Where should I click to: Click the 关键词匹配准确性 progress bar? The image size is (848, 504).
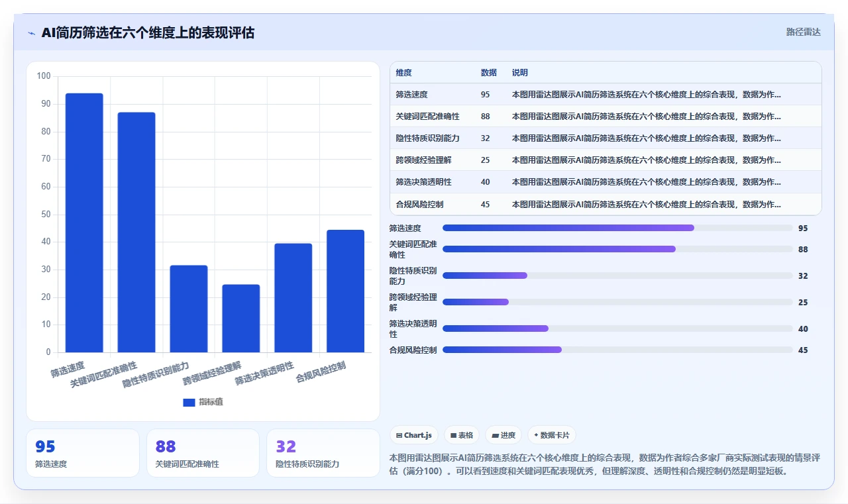pyautogui.click(x=617, y=249)
